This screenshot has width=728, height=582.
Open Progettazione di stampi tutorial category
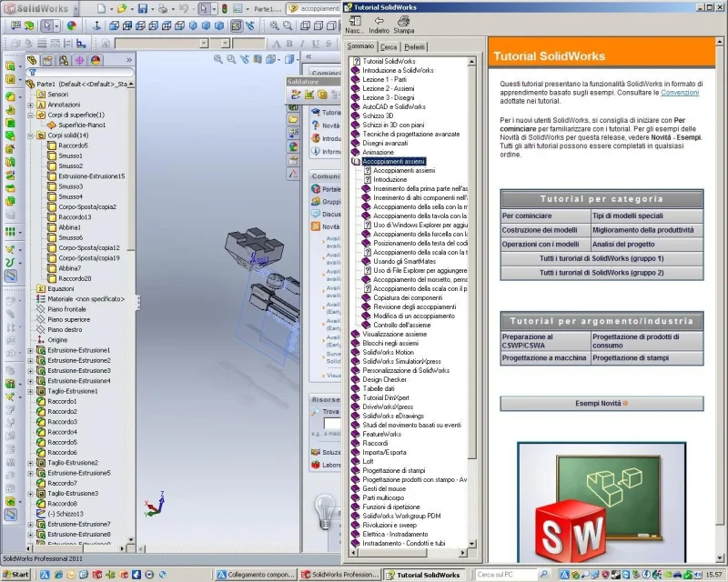click(647, 357)
